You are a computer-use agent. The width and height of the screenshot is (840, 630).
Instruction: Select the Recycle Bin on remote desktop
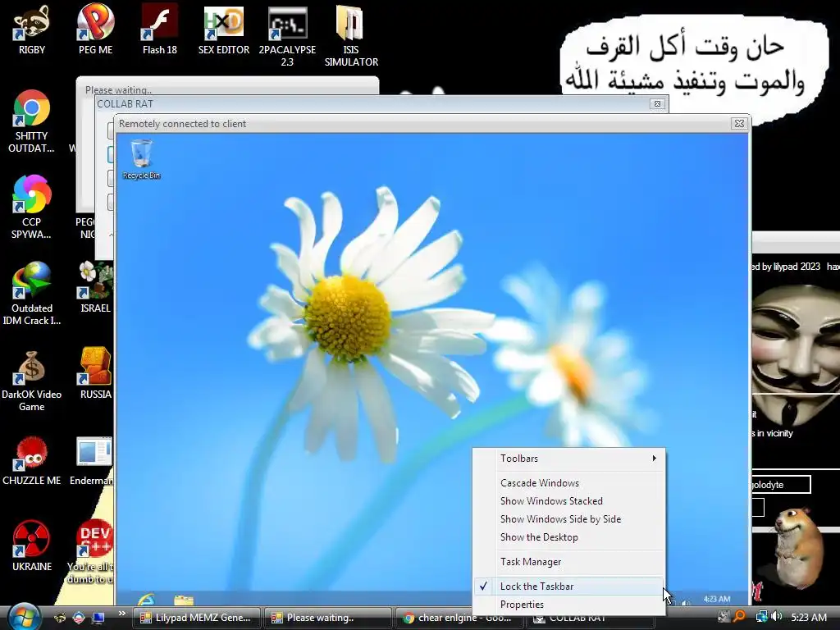(x=141, y=159)
